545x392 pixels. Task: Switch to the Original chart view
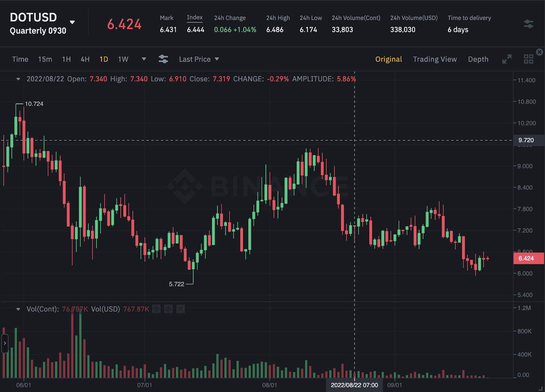[389, 59]
